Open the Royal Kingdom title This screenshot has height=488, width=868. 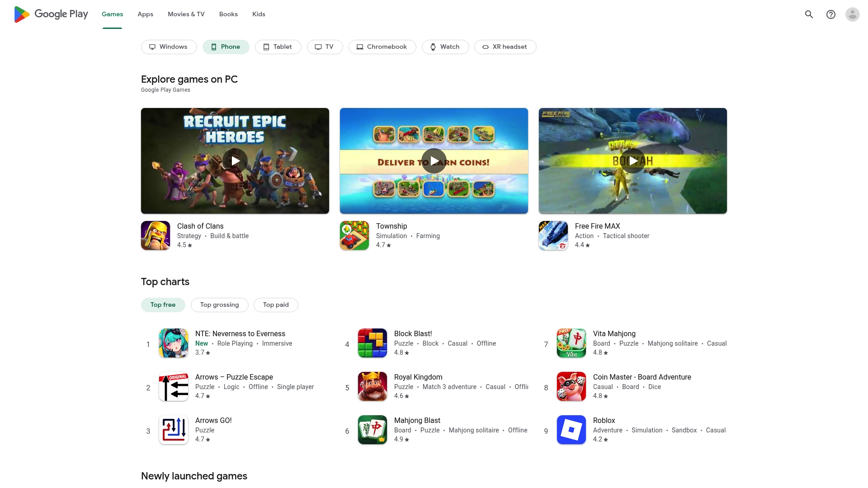click(x=418, y=377)
